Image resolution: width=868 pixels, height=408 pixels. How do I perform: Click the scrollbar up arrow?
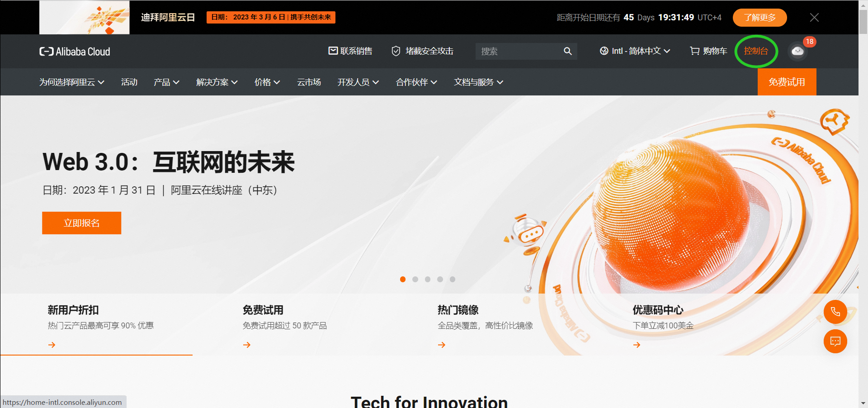(863, 5)
